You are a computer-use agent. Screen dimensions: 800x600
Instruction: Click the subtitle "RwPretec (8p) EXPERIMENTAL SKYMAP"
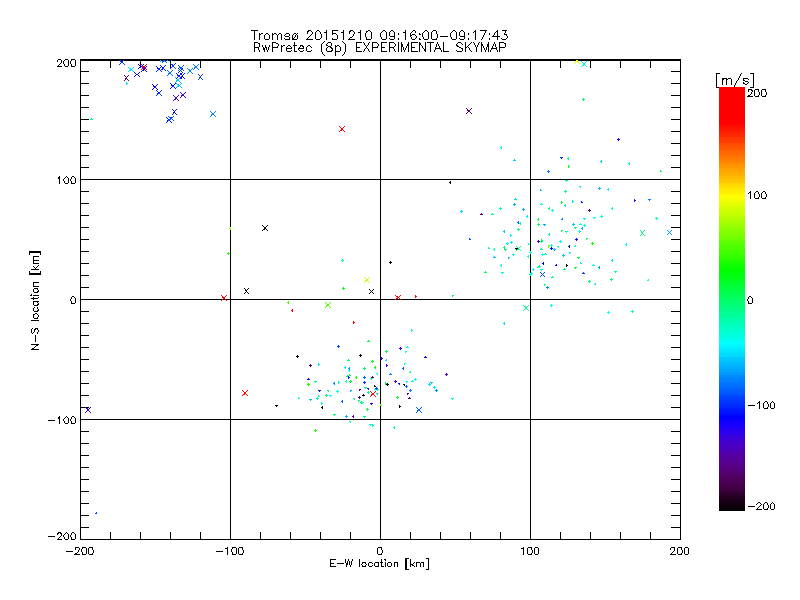[380, 48]
